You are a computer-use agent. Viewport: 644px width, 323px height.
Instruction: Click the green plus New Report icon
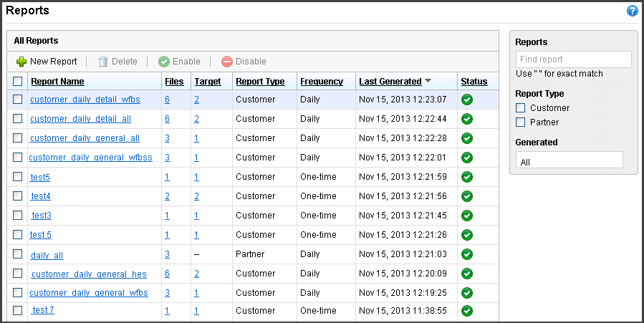(x=21, y=62)
